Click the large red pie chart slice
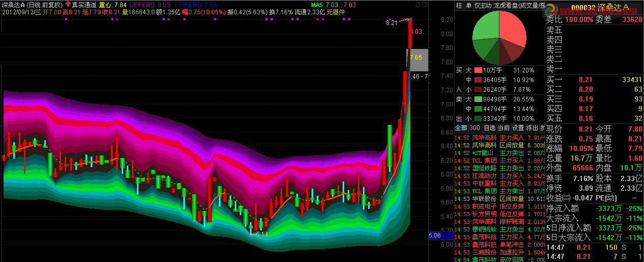 coord(513,30)
